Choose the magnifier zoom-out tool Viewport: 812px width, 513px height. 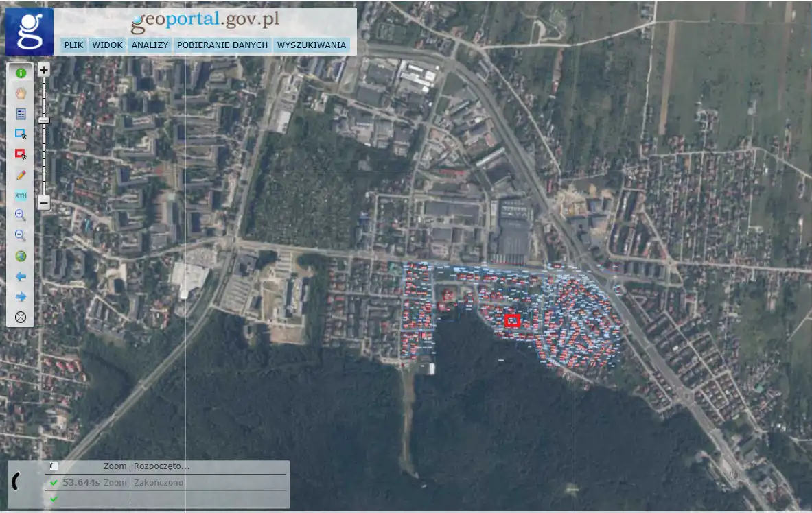21,236
